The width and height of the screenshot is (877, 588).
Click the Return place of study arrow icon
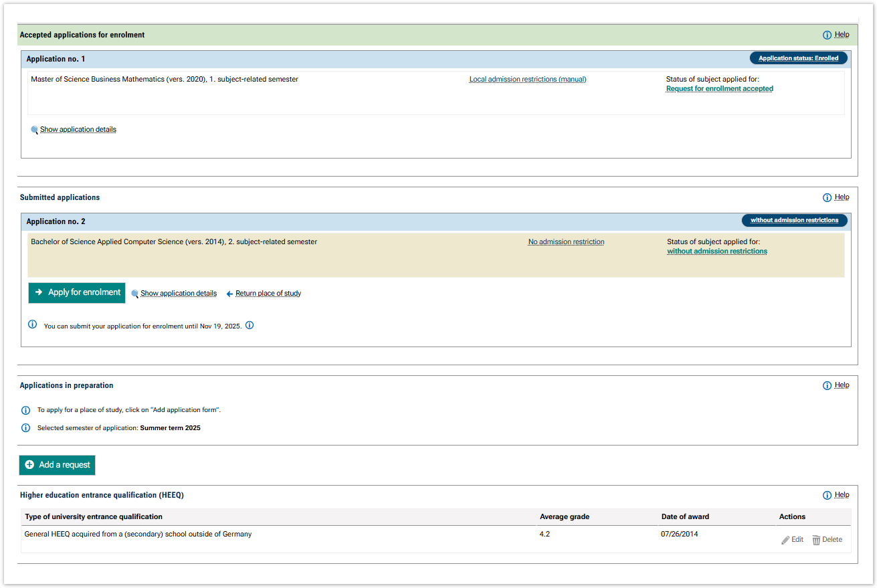(229, 294)
